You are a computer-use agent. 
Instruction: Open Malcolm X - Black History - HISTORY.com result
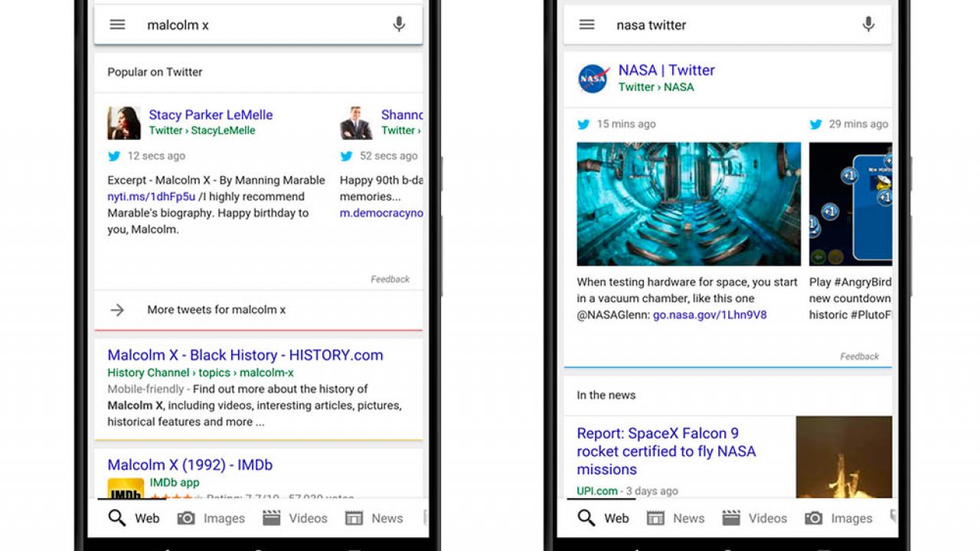(x=245, y=355)
